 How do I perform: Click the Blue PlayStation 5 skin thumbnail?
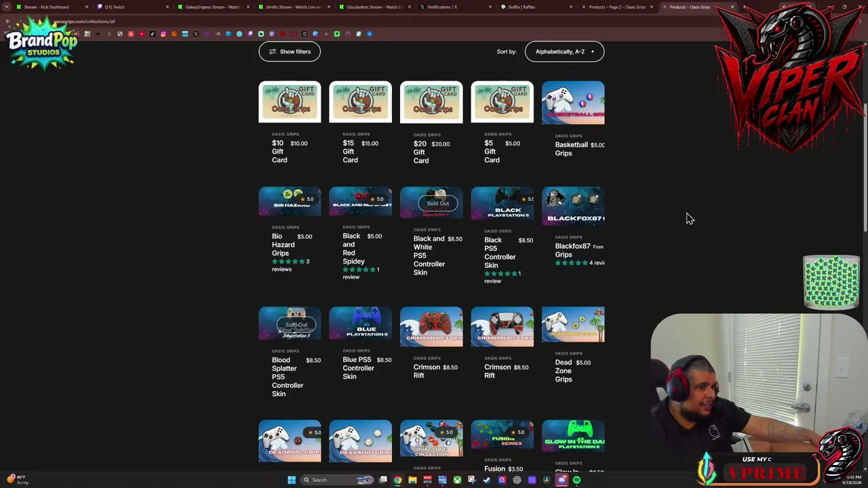coord(360,323)
